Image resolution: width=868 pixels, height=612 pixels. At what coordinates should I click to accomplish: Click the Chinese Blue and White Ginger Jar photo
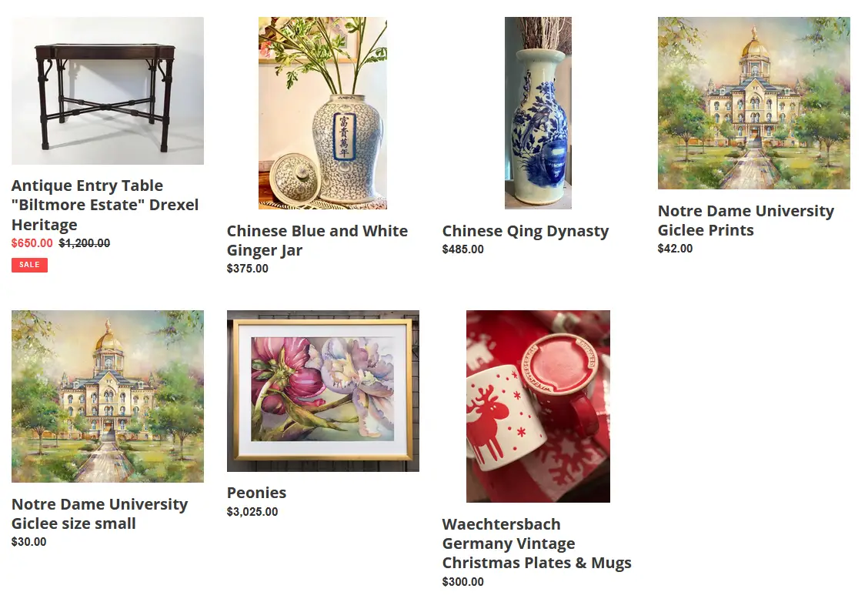tap(322, 113)
